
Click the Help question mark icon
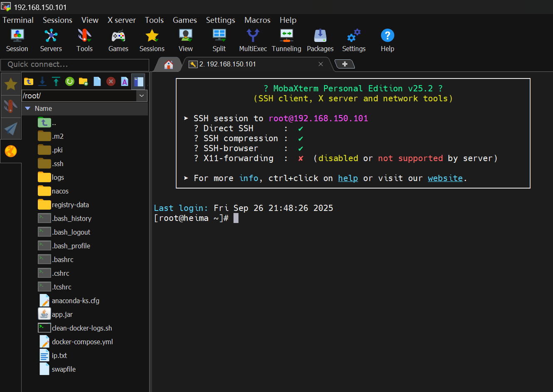point(388,40)
